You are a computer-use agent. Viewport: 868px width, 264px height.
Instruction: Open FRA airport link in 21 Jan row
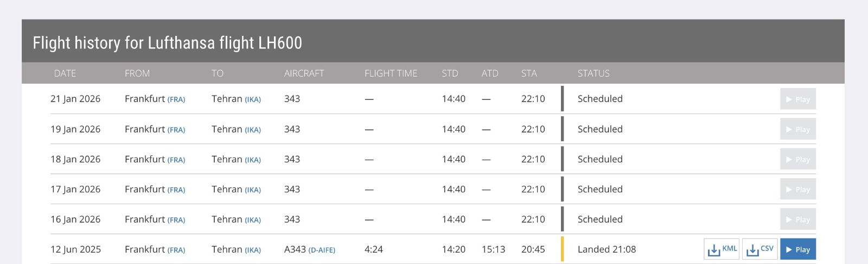176,100
